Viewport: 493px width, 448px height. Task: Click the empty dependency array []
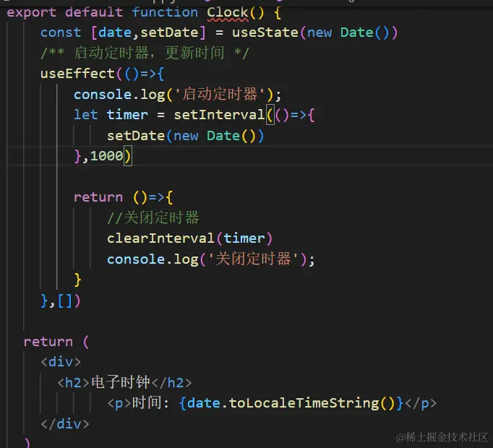click(x=65, y=301)
